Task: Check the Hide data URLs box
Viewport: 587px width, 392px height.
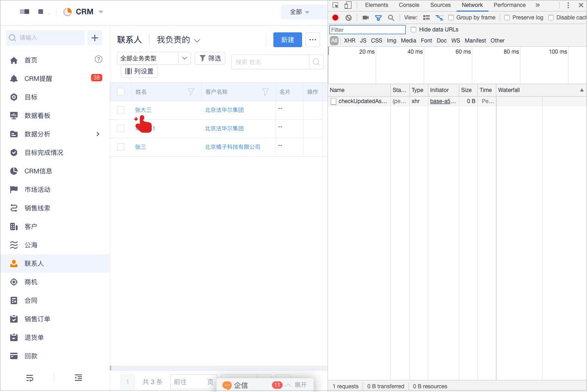Action: click(x=414, y=30)
